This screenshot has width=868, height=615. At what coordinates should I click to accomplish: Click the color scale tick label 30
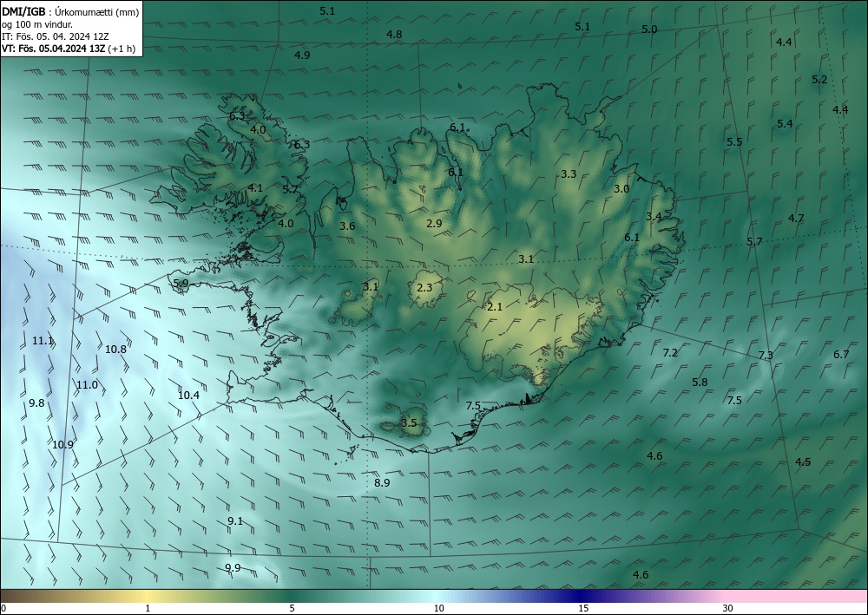coord(728,609)
